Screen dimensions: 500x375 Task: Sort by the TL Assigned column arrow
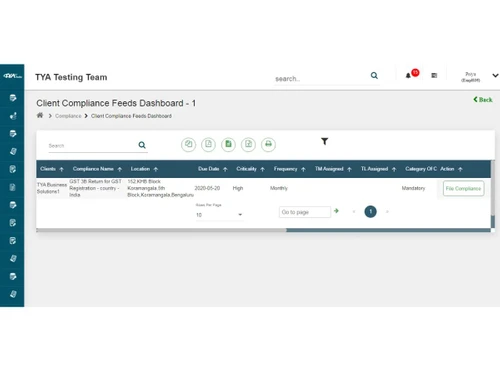tap(394, 169)
